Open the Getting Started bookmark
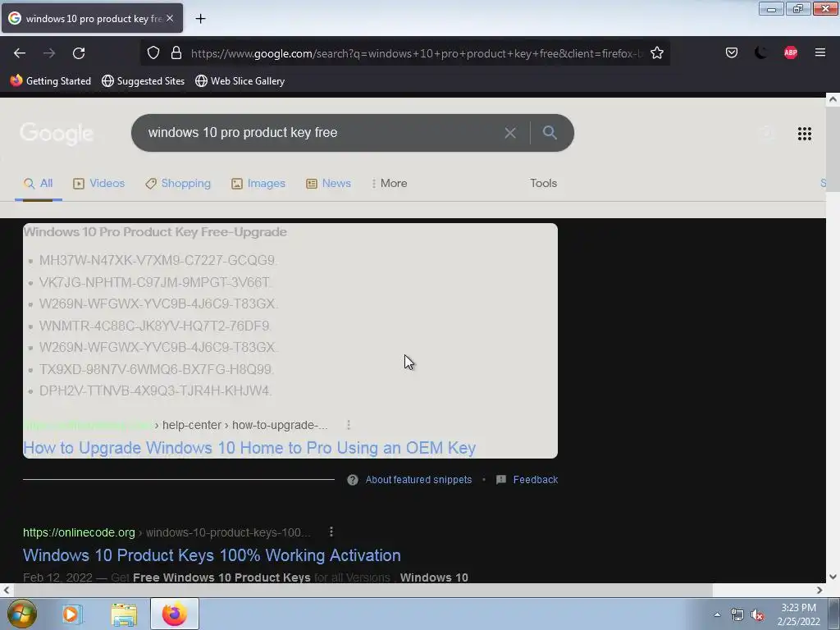This screenshot has width=840, height=630. pos(50,81)
